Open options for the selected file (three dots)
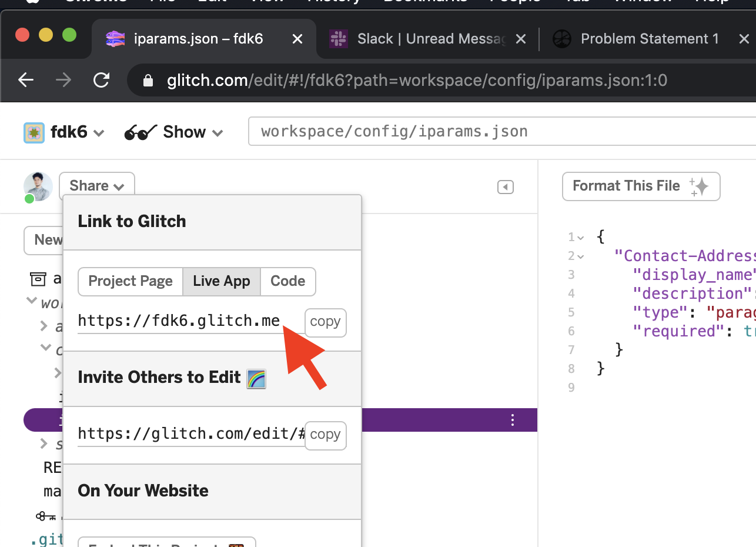The image size is (756, 547). coord(513,420)
